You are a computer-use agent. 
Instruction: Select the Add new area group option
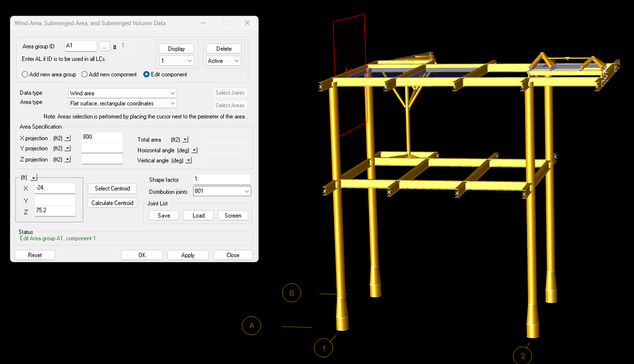tap(25, 75)
